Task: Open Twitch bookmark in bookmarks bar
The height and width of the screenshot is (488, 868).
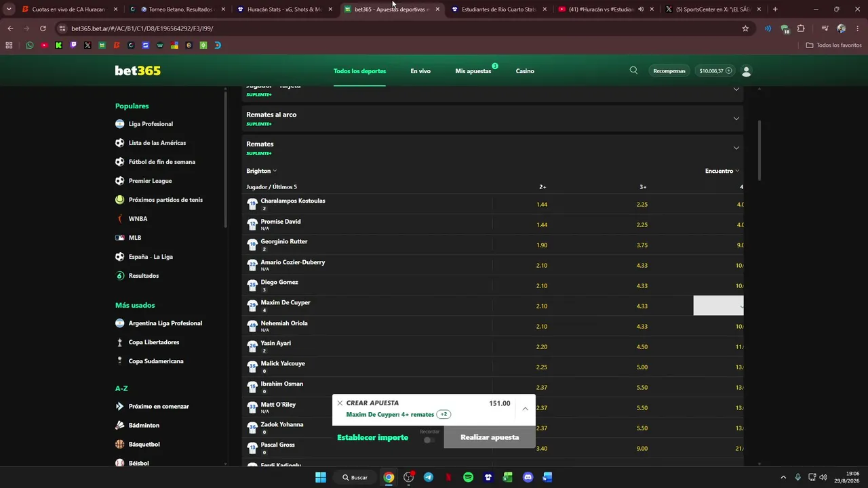Action: click(x=73, y=45)
